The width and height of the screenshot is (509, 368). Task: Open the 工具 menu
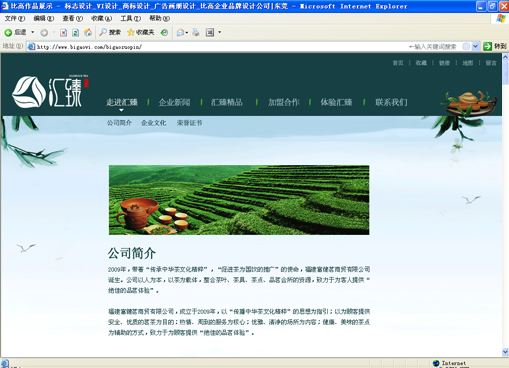tap(130, 18)
